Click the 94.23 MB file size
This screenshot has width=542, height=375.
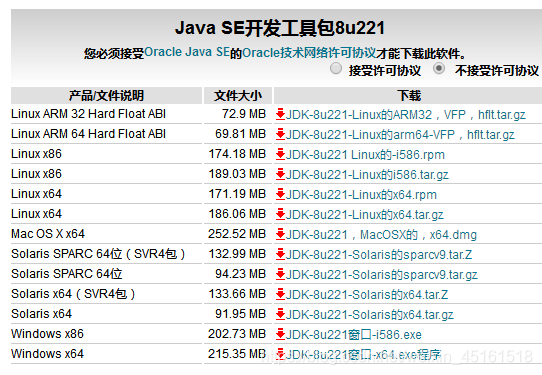(241, 274)
